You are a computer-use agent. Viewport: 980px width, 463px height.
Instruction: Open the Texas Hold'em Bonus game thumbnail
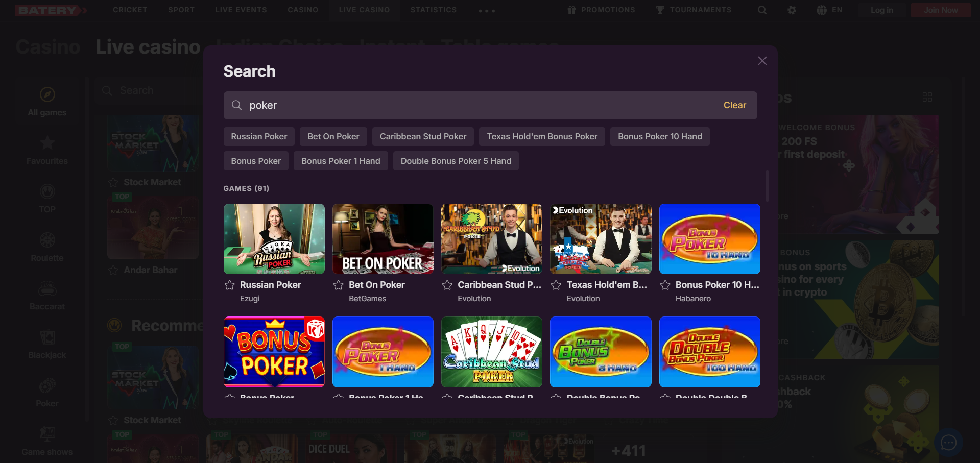point(601,239)
